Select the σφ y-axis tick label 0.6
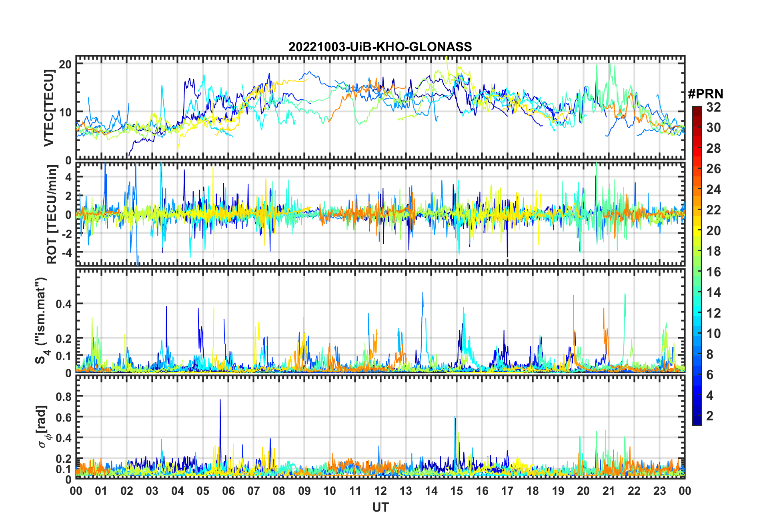The width and height of the screenshot is (761, 532). [x=64, y=417]
